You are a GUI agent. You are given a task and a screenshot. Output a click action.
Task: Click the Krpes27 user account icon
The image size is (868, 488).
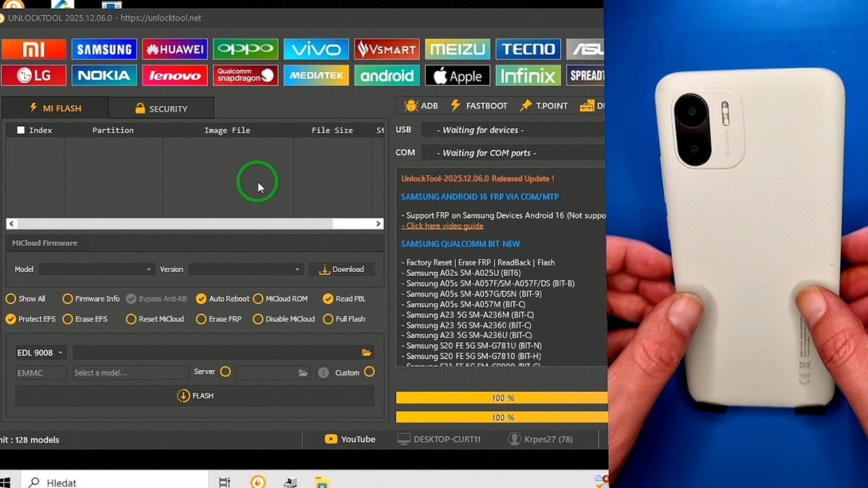tap(515, 439)
